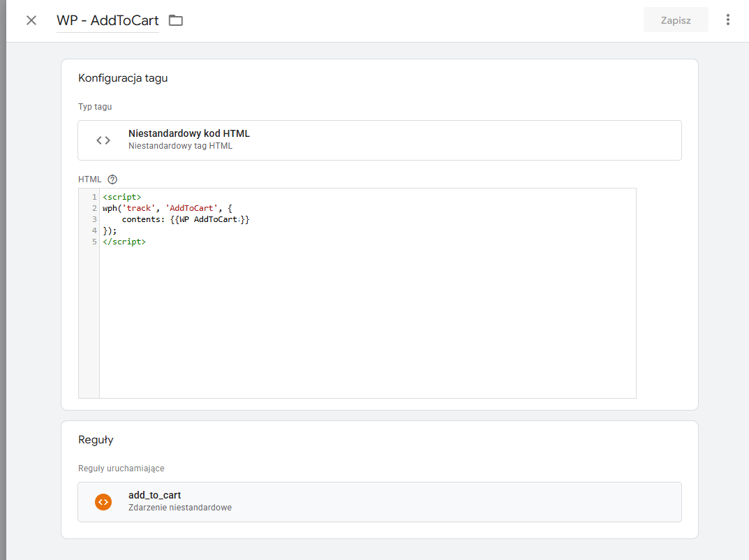Close the tag editor with X icon

tap(31, 20)
